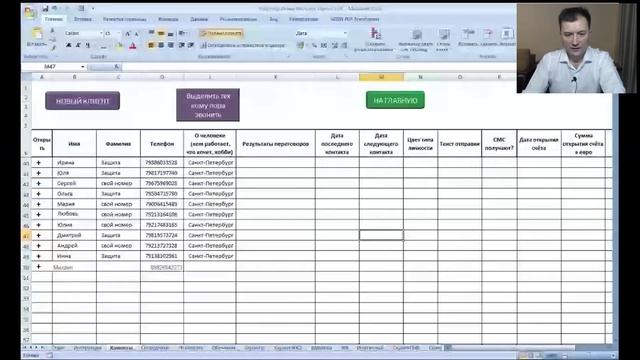
Task: Select the cell with name Дмитрий
Action: click(74, 235)
